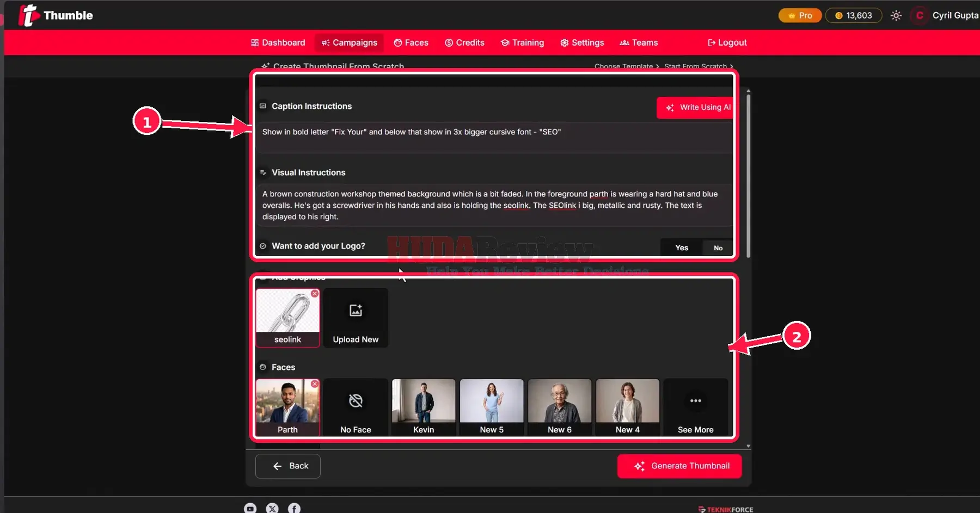Open the YouTube footer icon

point(250,508)
